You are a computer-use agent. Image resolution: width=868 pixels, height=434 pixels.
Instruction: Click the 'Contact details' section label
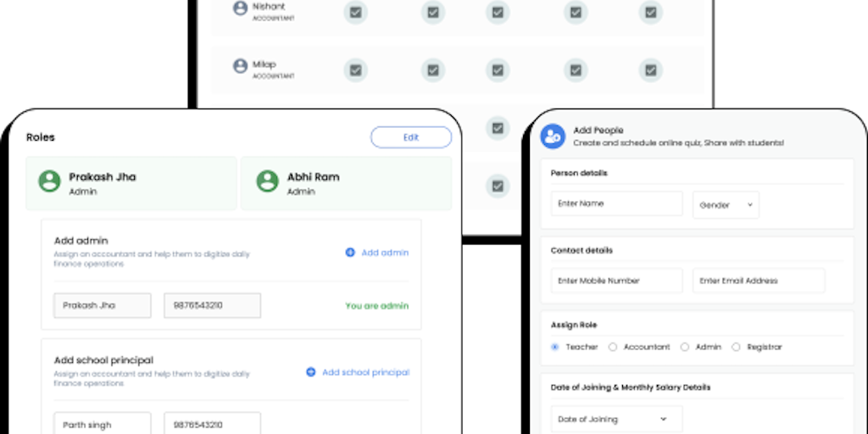point(581,251)
